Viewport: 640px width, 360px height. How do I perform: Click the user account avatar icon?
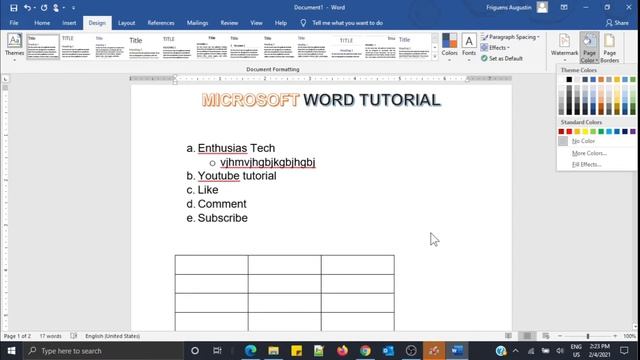tap(542, 7)
